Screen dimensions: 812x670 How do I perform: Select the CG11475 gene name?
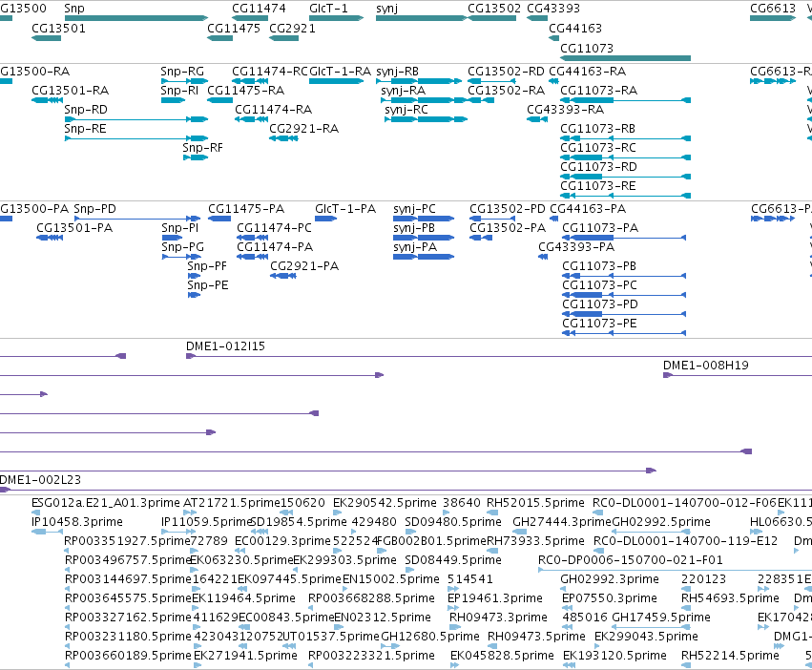234,28
